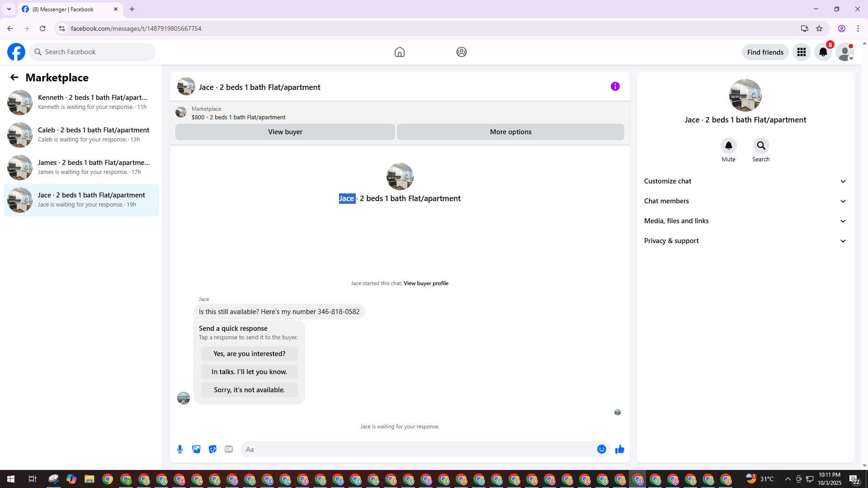Click the browser address bar URL
The image size is (868, 488).
(x=136, y=28)
